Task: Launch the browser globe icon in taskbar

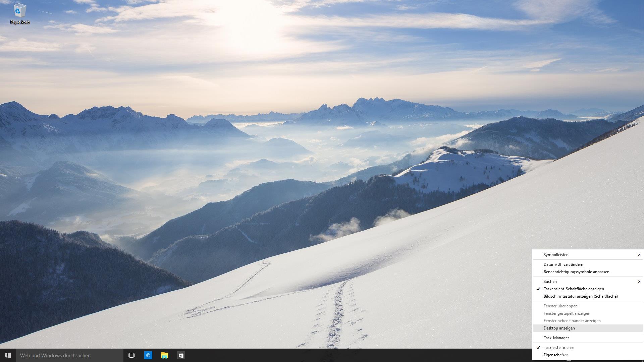Action: pyautogui.click(x=148, y=355)
